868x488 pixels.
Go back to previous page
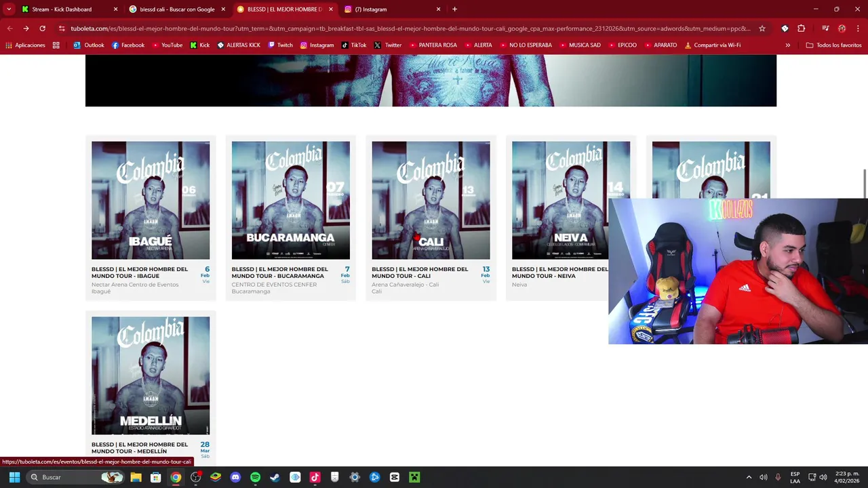coord(9,28)
